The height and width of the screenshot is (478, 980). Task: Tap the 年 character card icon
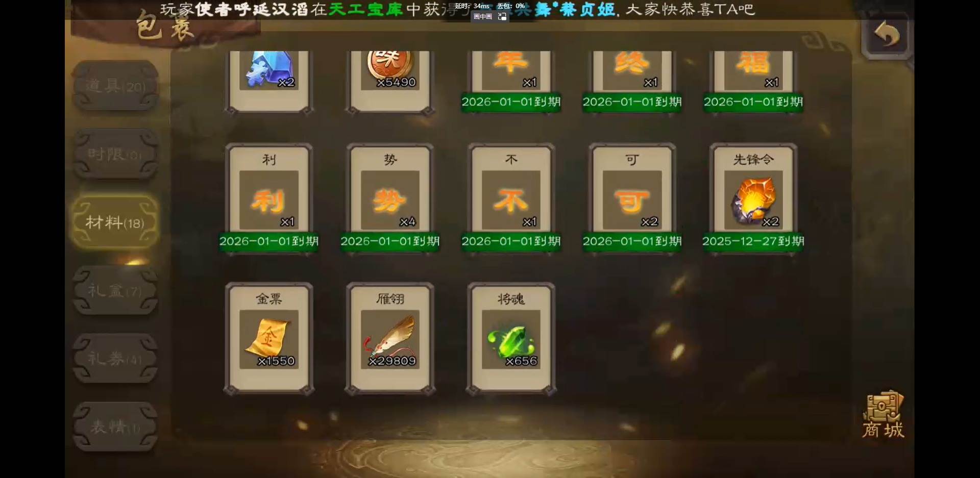click(x=511, y=70)
